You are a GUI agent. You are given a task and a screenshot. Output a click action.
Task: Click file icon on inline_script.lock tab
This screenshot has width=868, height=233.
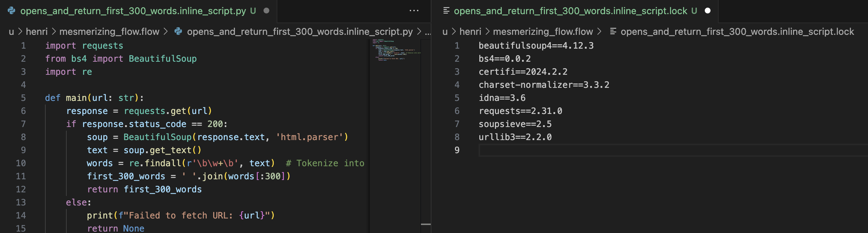pyautogui.click(x=446, y=11)
